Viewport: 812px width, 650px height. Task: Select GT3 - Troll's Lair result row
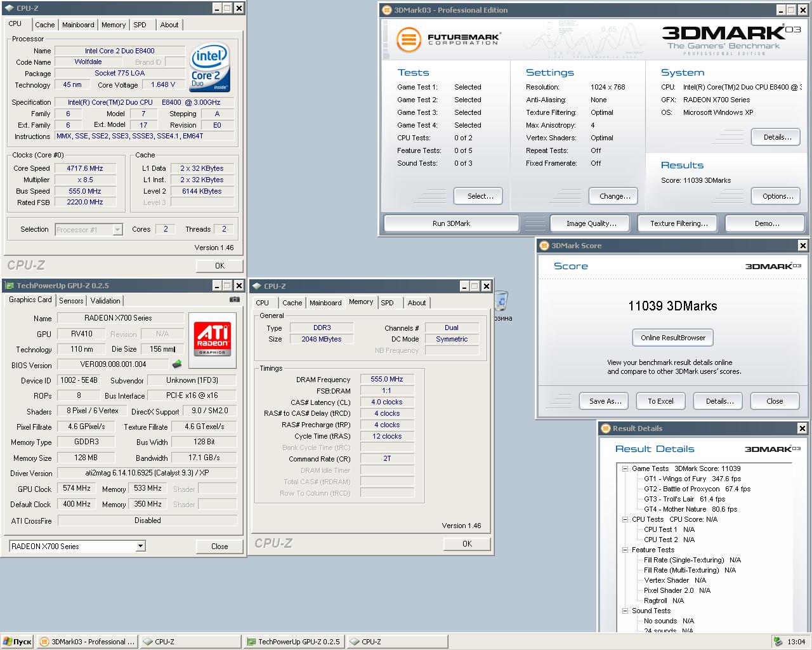[x=684, y=499]
